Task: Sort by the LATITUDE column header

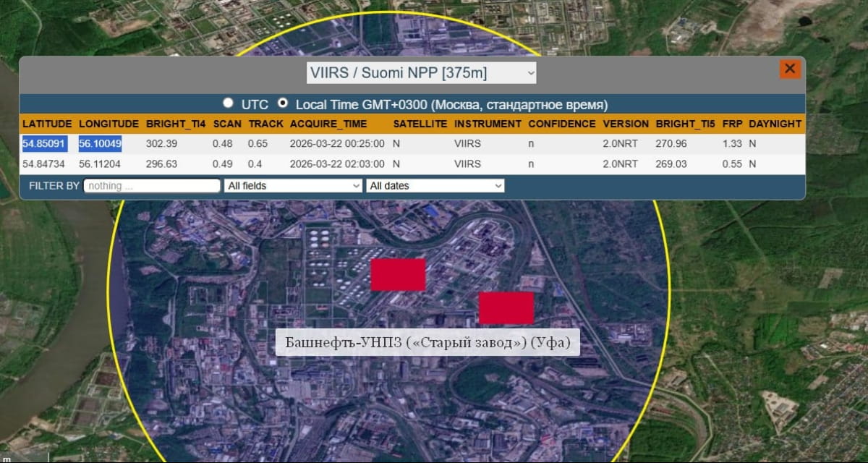Action: click(x=47, y=124)
